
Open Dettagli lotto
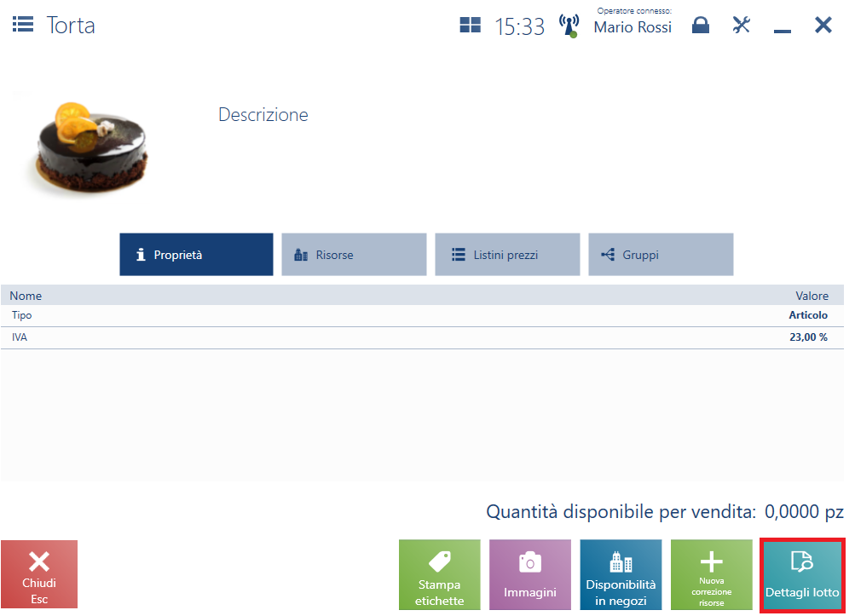click(x=802, y=575)
